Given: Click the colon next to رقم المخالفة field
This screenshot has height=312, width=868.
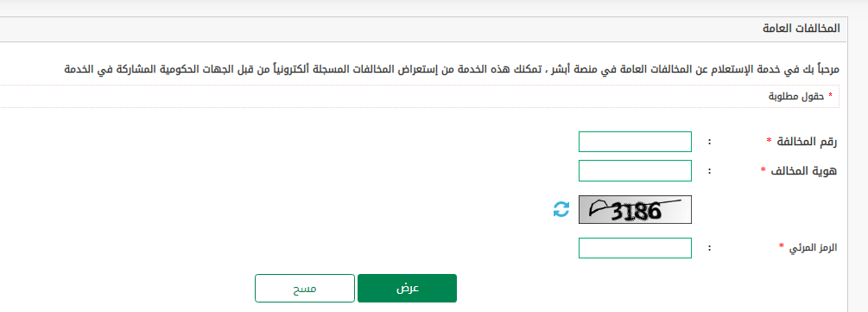Looking at the screenshot, I should pyautogui.click(x=709, y=143).
